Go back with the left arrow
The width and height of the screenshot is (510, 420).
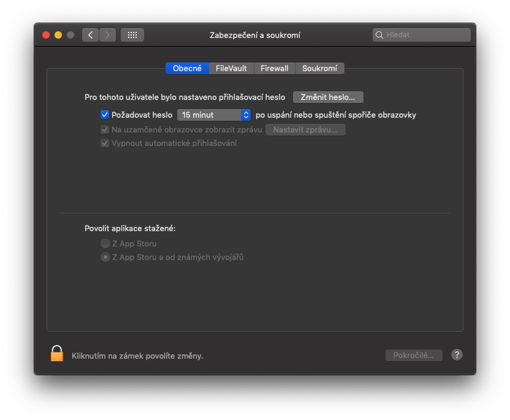(91, 35)
